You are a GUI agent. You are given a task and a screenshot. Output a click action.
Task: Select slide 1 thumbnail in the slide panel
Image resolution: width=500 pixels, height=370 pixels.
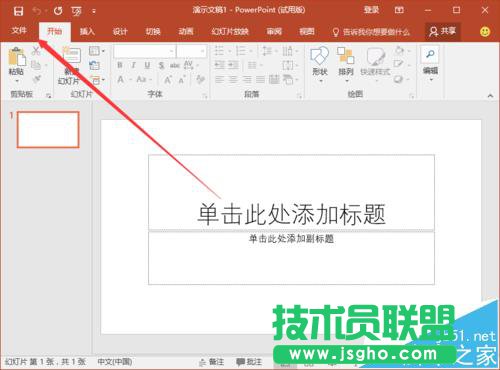point(48,129)
